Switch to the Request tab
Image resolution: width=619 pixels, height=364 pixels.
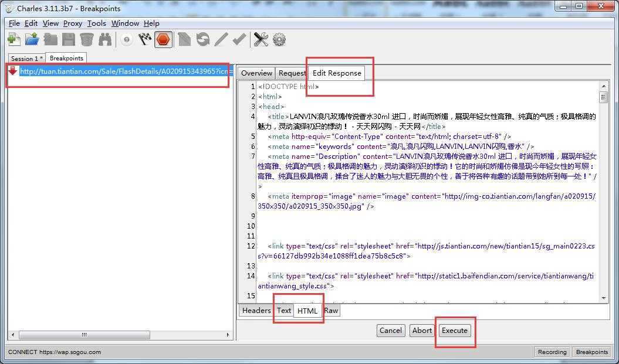292,73
